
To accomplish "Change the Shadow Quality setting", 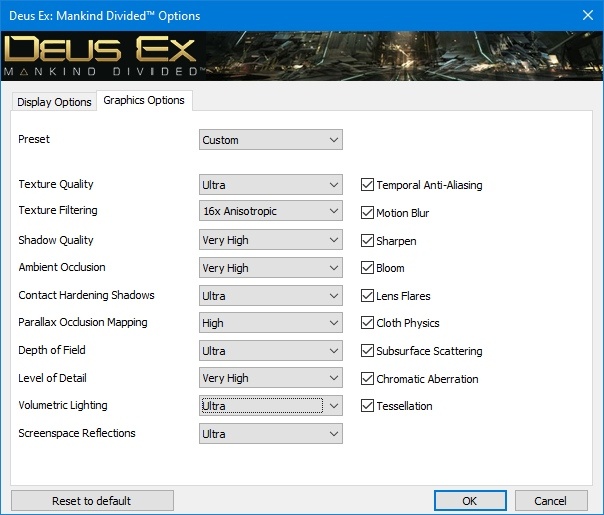I will pyautogui.click(x=271, y=240).
